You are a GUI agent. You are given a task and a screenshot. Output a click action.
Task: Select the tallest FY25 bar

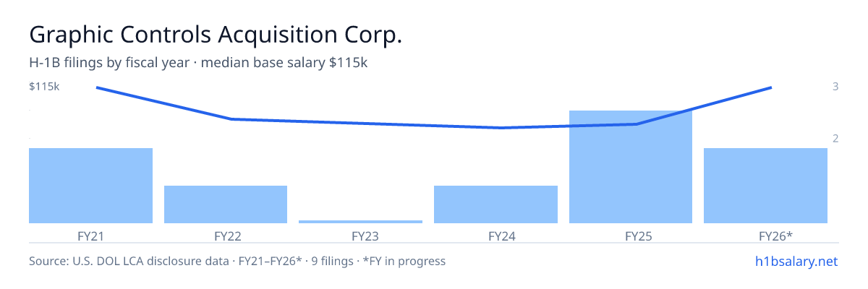pyautogui.click(x=631, y=167)
